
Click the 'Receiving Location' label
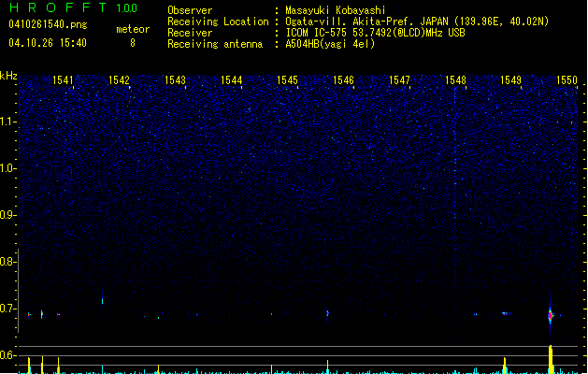click(218, 22)
